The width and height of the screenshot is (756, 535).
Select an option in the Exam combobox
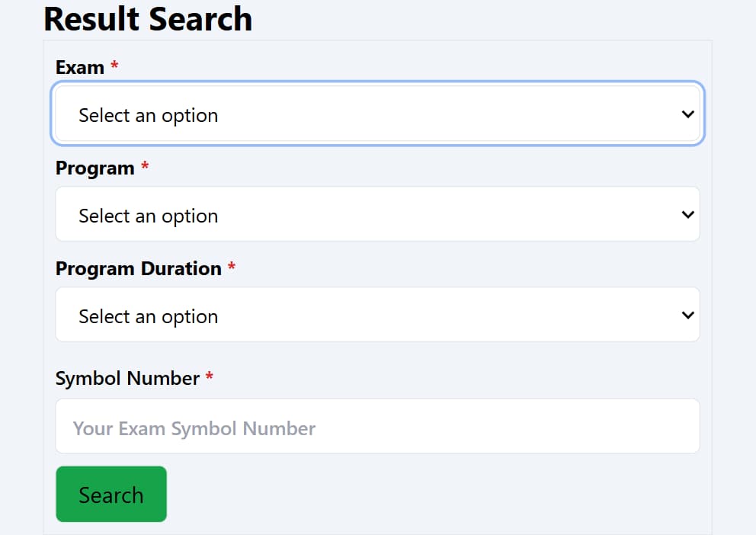(378, 114)
